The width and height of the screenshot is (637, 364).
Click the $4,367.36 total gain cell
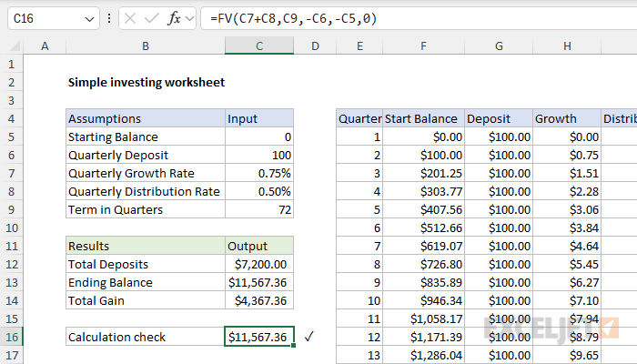(x=259, y=300)
